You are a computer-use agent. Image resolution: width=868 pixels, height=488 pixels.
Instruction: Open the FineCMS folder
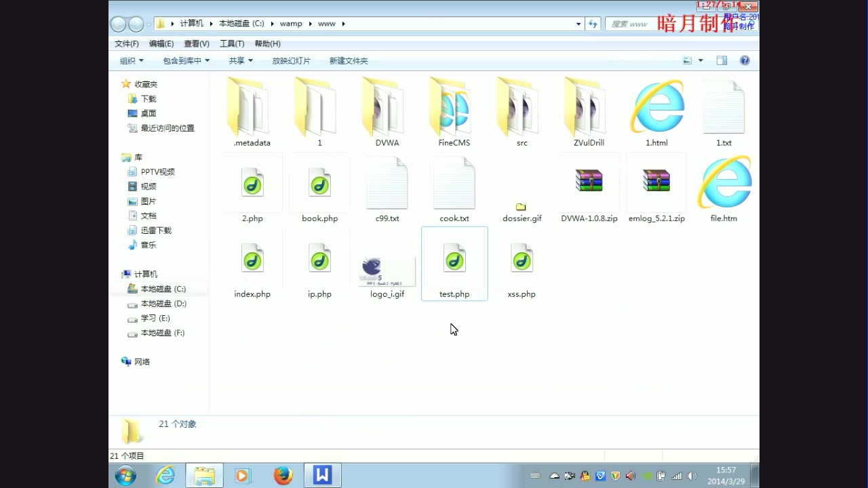(454, 112)
